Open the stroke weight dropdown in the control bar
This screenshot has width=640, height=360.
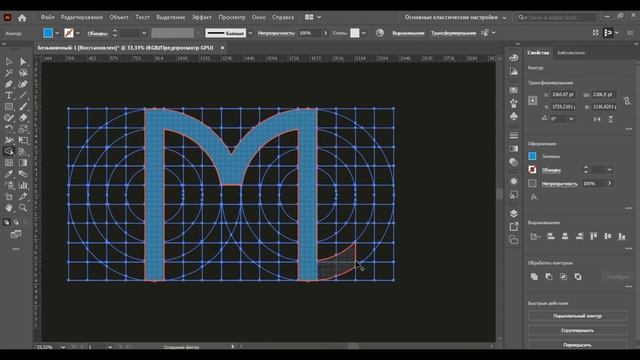pyautogui.click(x=144, y=33)
